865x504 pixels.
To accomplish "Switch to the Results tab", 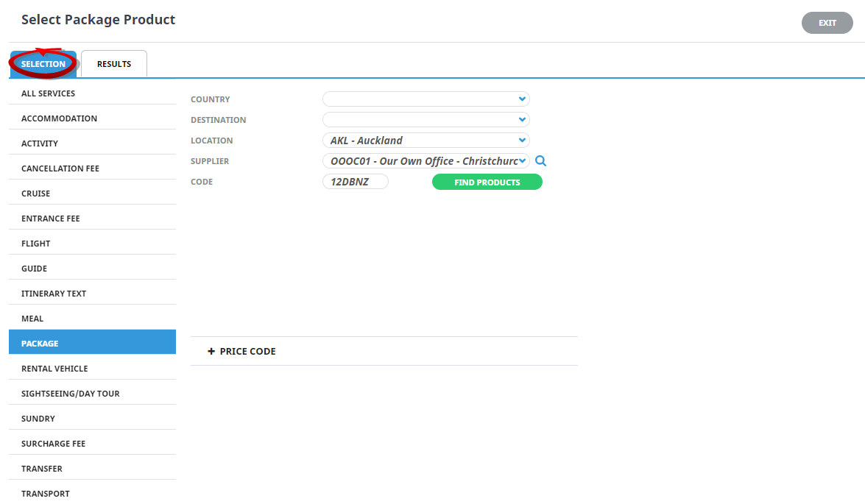I will tap(114, 64).
